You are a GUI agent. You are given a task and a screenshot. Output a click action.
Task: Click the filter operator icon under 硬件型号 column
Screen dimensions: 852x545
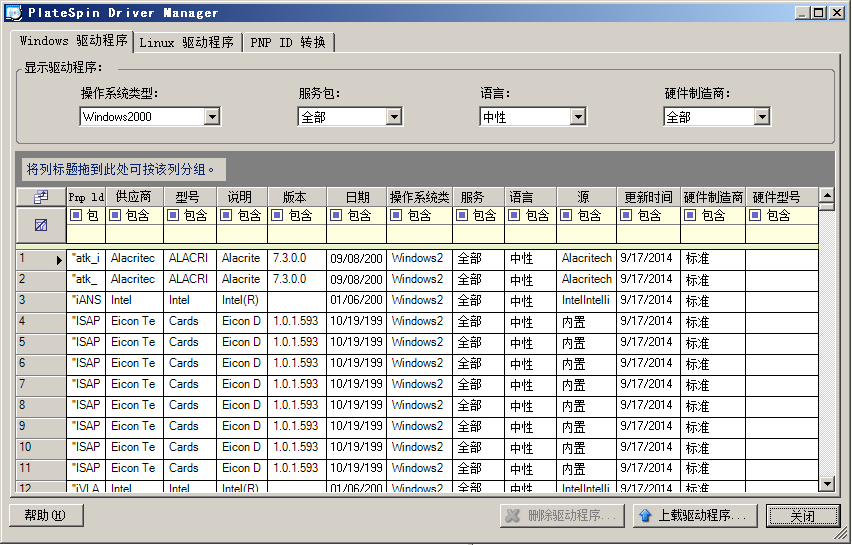[756, 215]
